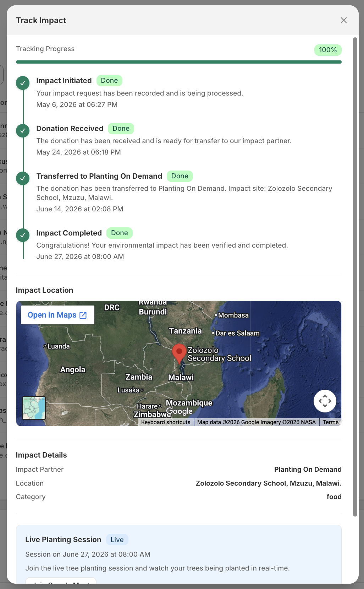Click Done badge beside Transferred to Planting On Demand
364x589 pixels.
pos(180,176)
